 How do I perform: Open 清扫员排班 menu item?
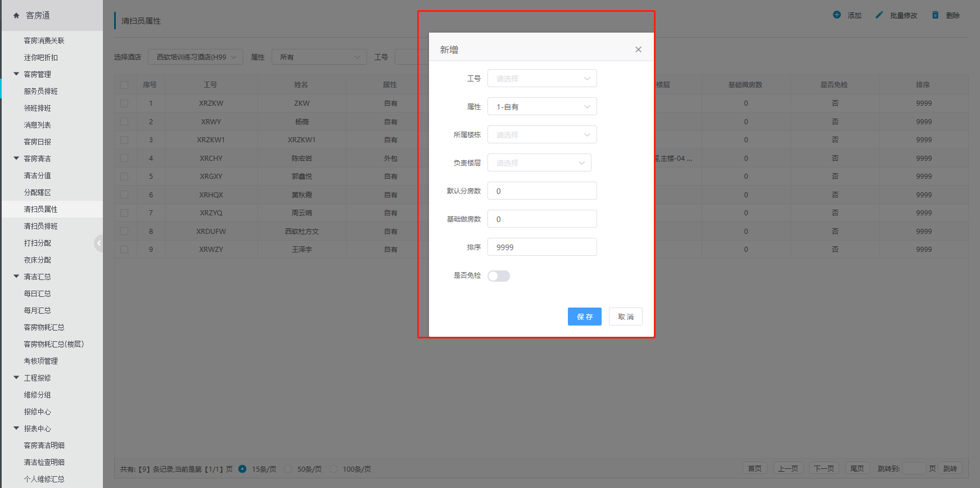click(x=40, y=226)
